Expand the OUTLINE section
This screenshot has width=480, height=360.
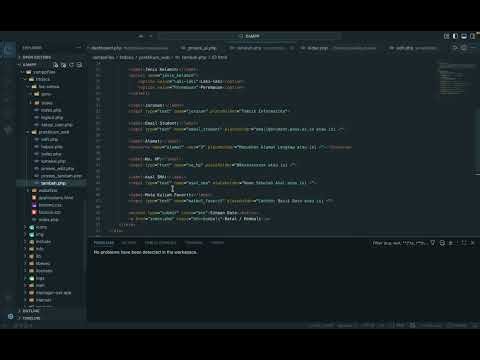[x=52, y=311]
